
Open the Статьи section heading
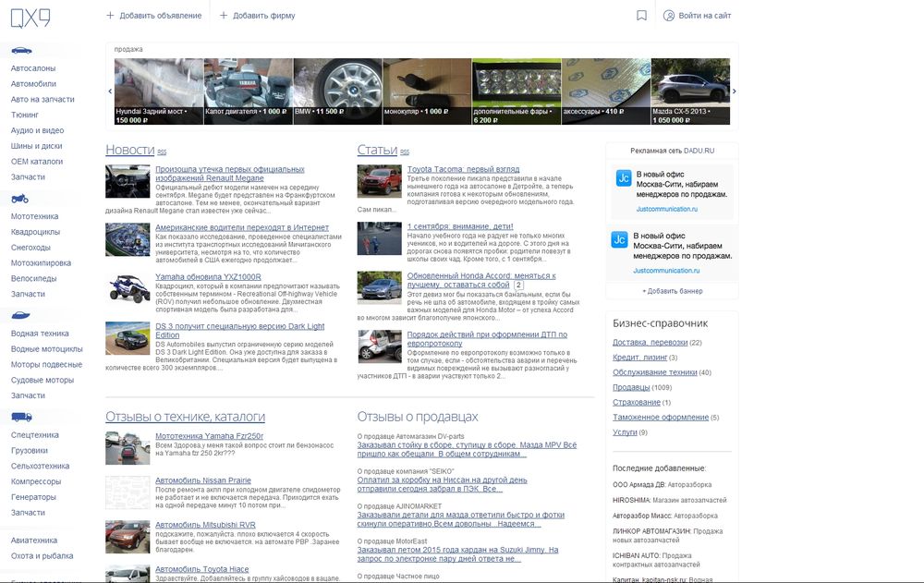(x=377, y=150)
